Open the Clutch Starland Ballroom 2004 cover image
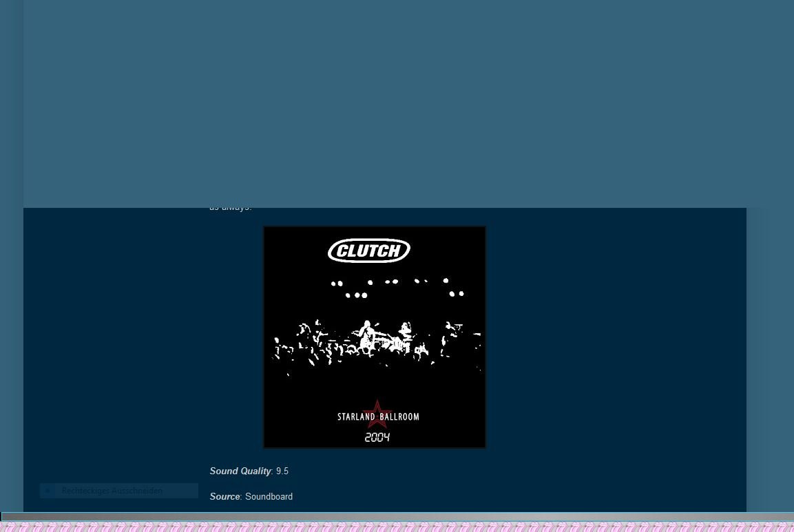This screenshot has width=794, height=532. point(375,337)
